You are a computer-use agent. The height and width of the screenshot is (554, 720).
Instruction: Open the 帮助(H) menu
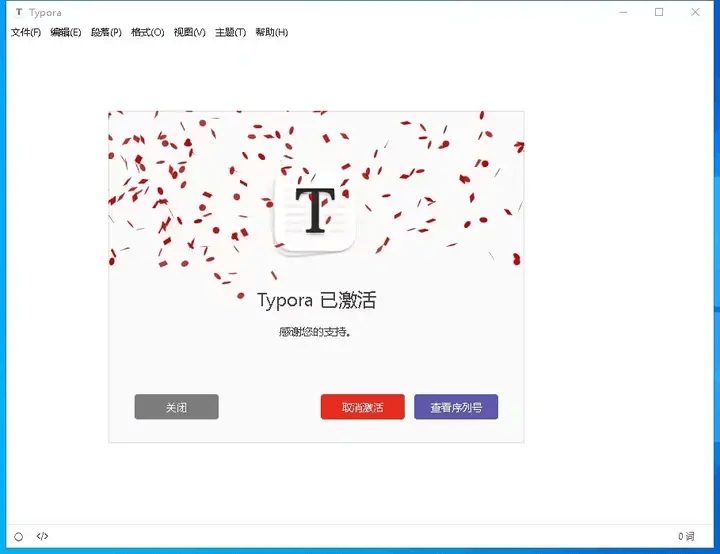272,32
